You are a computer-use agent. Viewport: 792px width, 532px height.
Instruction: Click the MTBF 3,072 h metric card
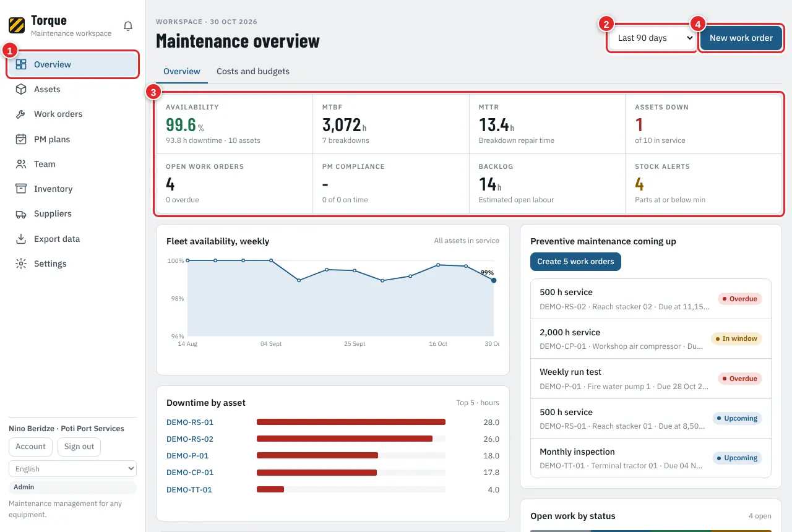pos(391,124)
